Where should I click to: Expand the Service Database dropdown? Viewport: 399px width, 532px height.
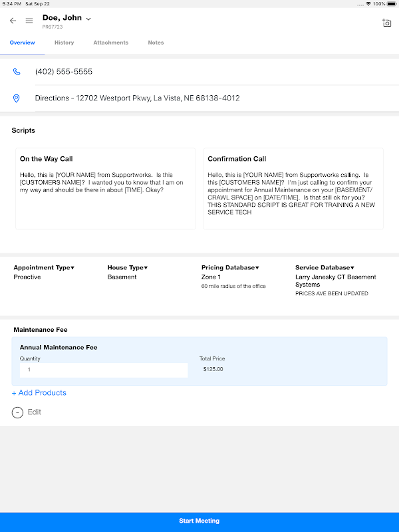325,267
